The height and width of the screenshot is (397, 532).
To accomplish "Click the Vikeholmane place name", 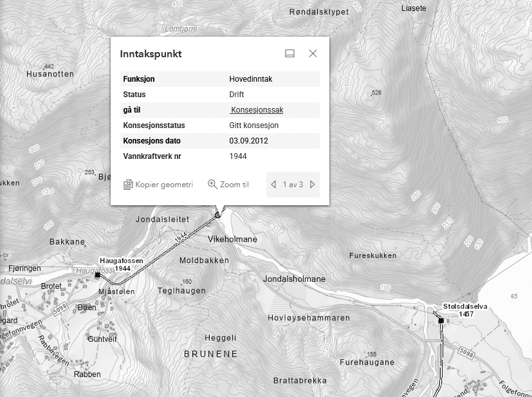I will (232, 239).
